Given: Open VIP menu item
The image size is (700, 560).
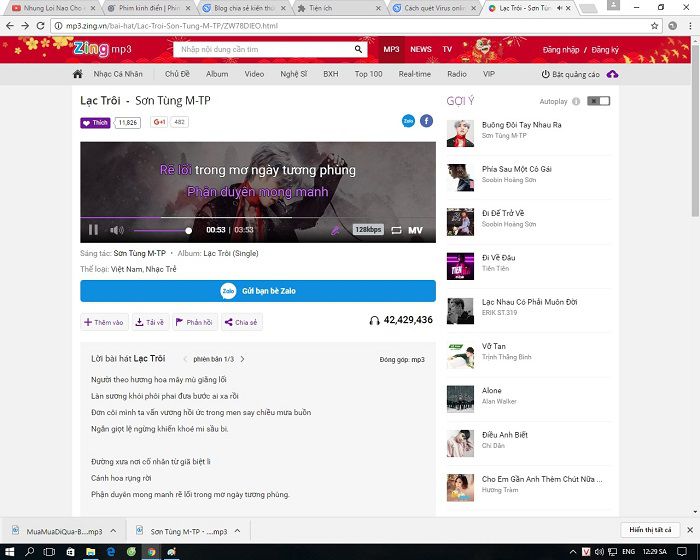Looking at the screenshot, I should pyautogui.click(x=488, y=74).
